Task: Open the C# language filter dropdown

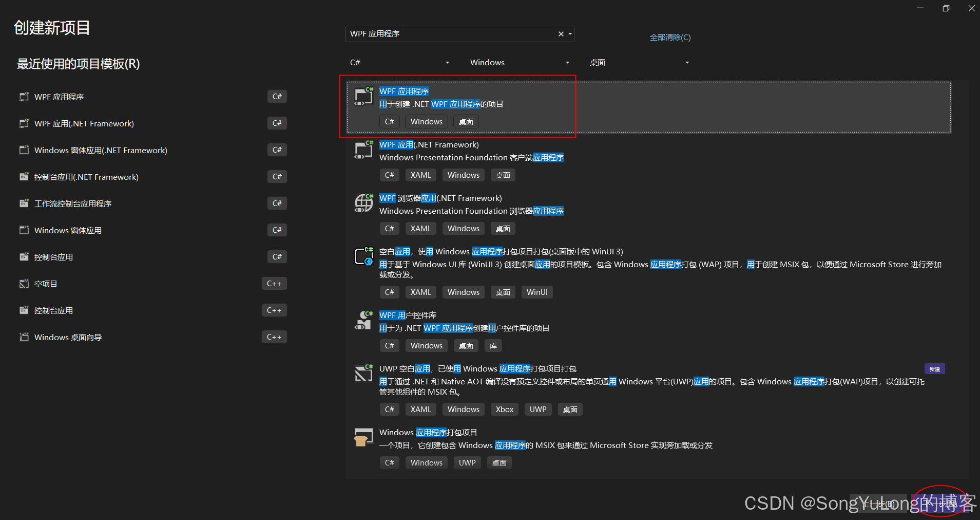Action: point(399,63)
